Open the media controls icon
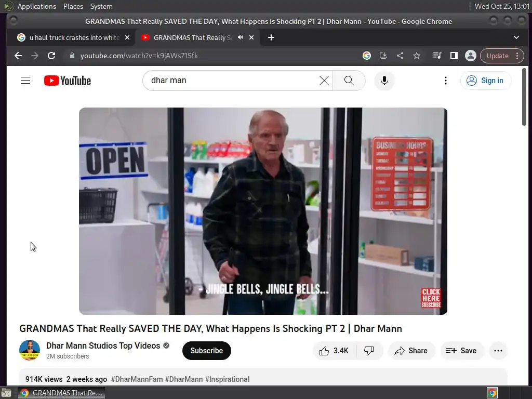This screenshot has width=532, height=399. 437,56
